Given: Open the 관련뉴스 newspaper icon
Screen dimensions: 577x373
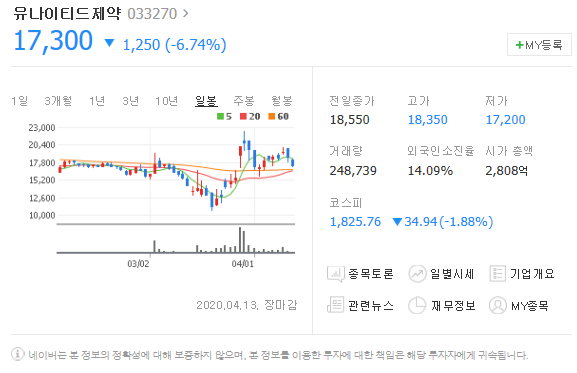Looking at the screenshot, I should click(x=335, y=305).
